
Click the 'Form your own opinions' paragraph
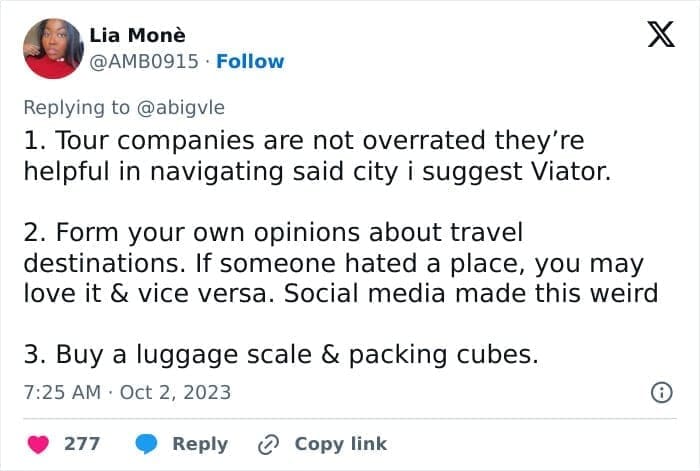(330, 264)
